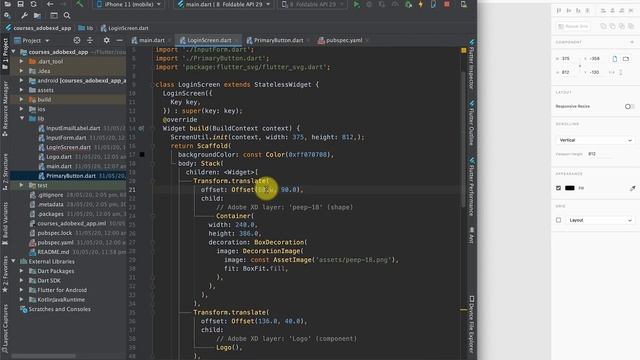Click the Open folder icon in toolbar

pos(7,4)
